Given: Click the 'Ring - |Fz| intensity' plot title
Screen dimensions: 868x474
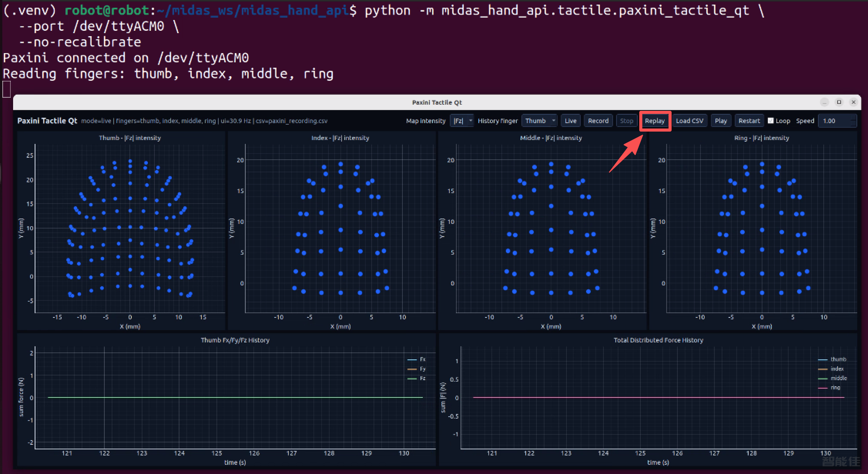Looking at the screenshot, I should tap(761, 138).
